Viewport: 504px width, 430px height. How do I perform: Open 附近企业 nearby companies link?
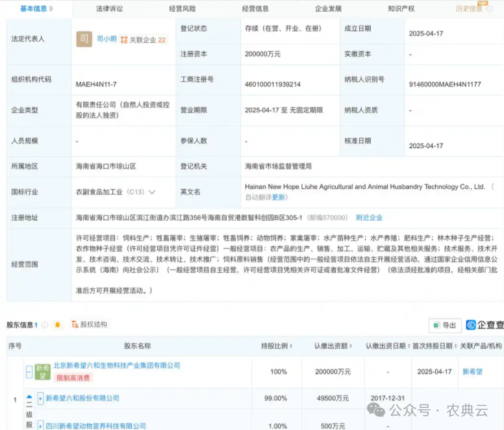[x=369, y=218]
